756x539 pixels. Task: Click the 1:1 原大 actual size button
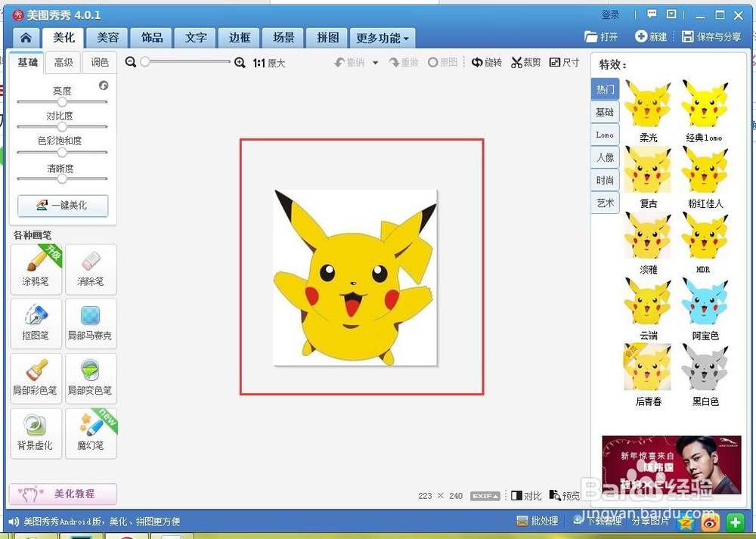tap(269, 64)
